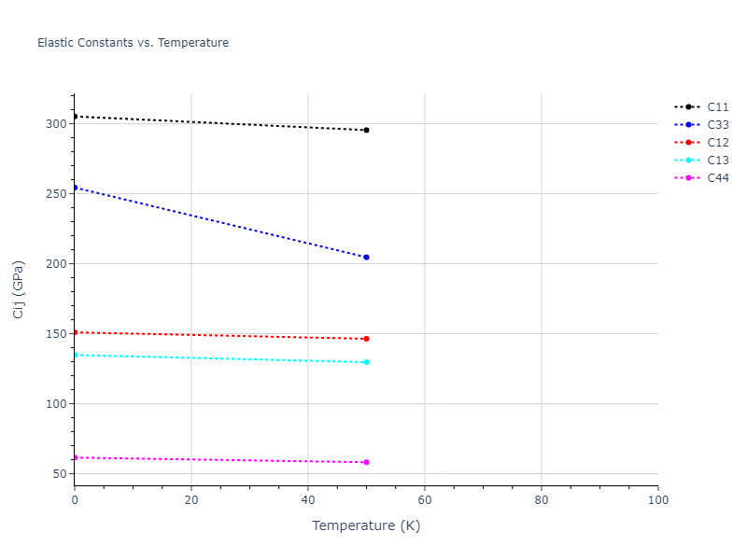747x560 pixels.
Task: Select the cyan C13 data point at 0 K
Action: [x=75, y=355]
